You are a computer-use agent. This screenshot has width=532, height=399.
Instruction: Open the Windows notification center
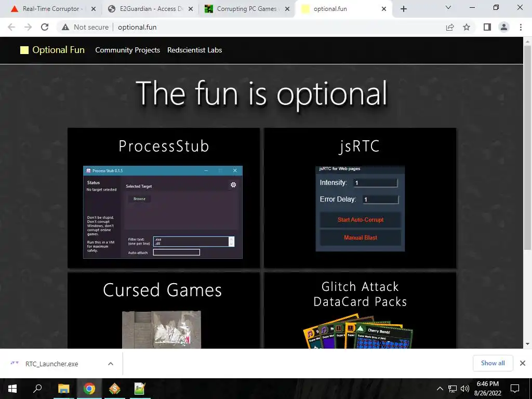coord(515,389)
